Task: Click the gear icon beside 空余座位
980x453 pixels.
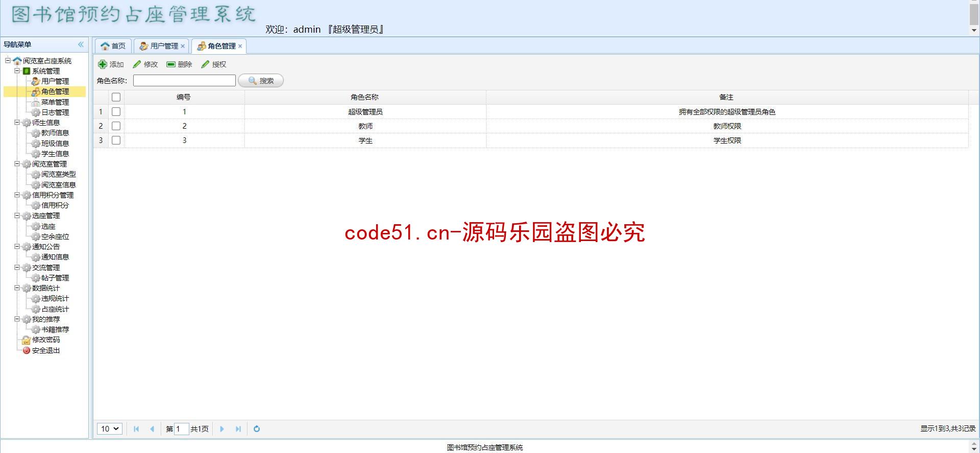Action: pyautogui.click(x=36, y=236)
